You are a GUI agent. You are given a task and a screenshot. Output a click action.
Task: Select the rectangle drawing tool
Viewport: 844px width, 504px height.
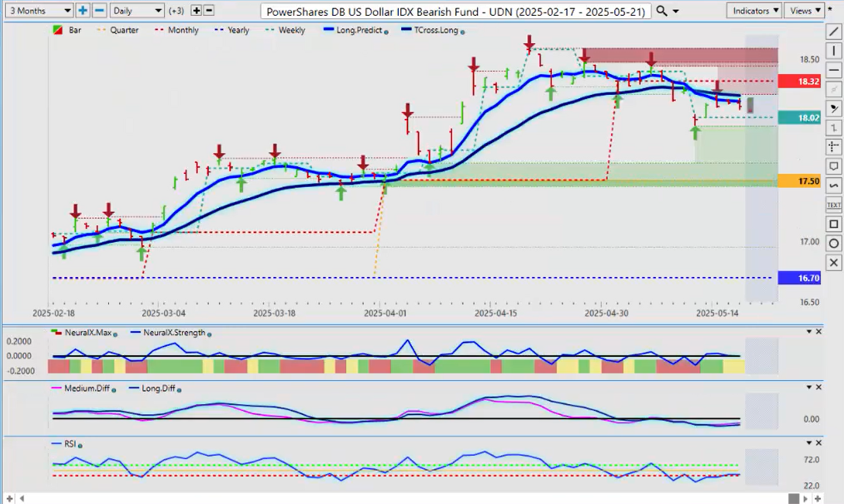point(833,224)
